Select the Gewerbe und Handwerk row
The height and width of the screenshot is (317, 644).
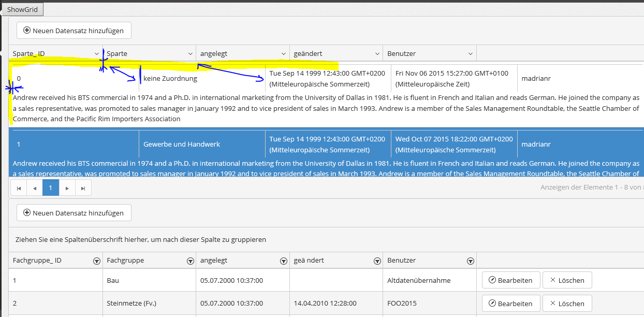click(182, 145)
